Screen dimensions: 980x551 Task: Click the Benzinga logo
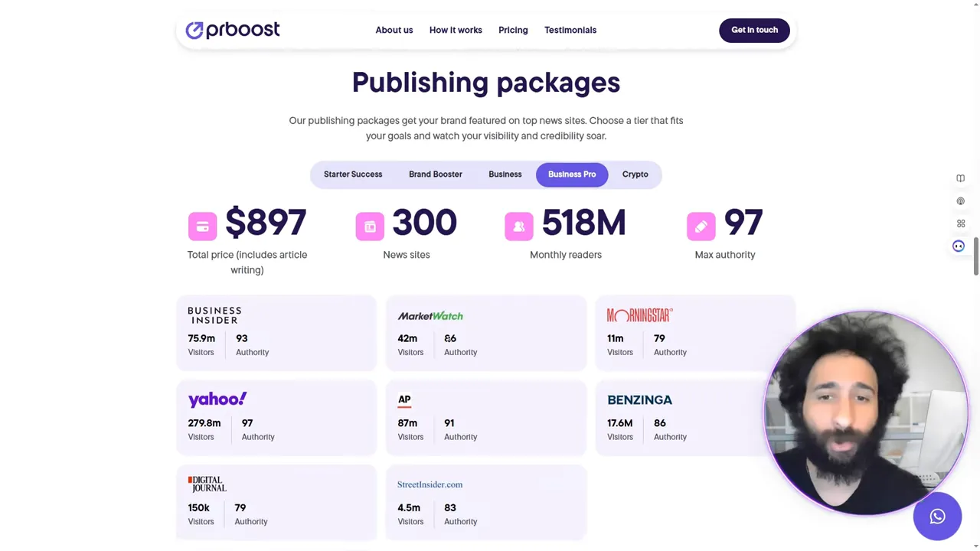click(639, 399)
